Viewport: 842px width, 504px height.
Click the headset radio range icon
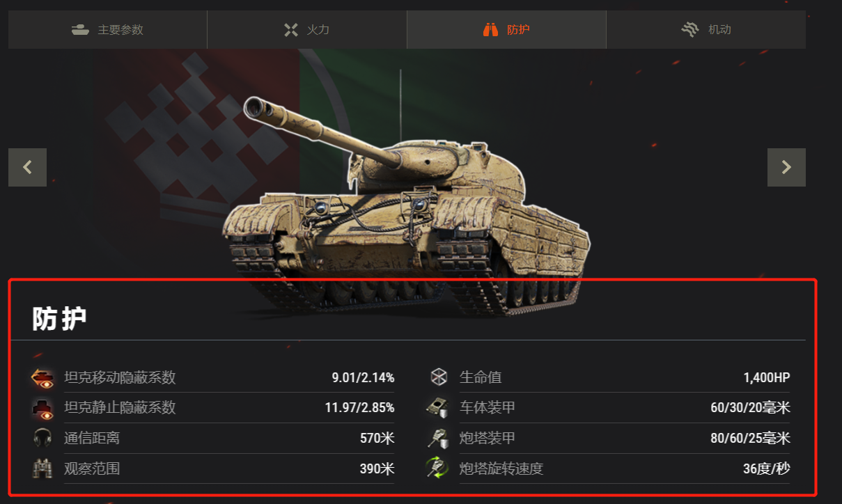(x=42, y=439)
